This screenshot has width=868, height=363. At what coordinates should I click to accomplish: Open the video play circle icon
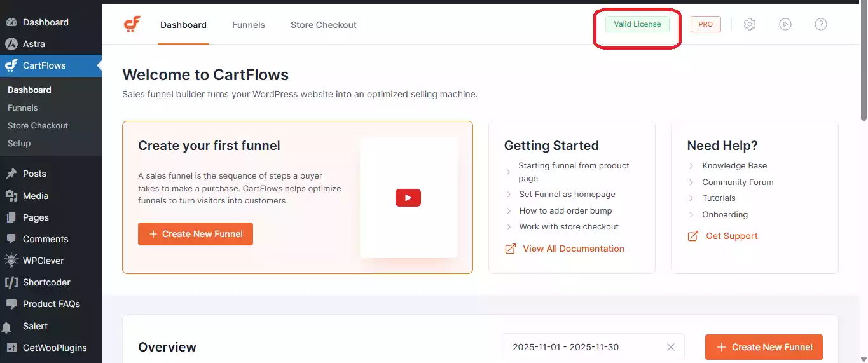[x=785, y=24]
